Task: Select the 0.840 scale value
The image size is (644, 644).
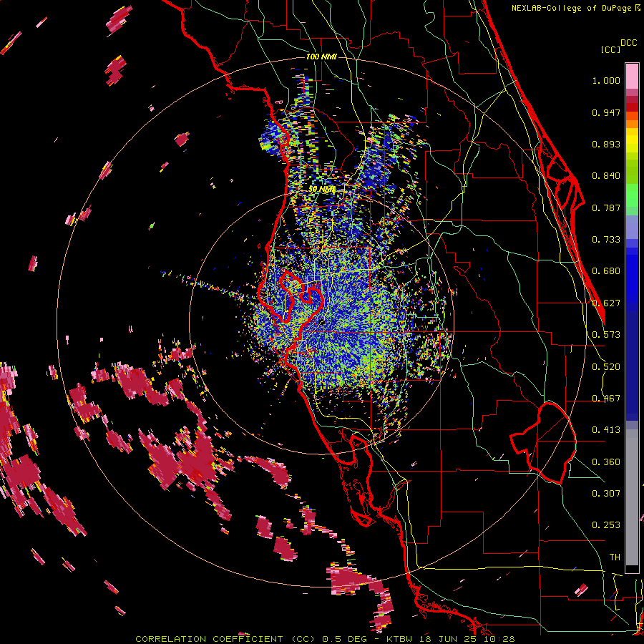Action: coord(606,176)
